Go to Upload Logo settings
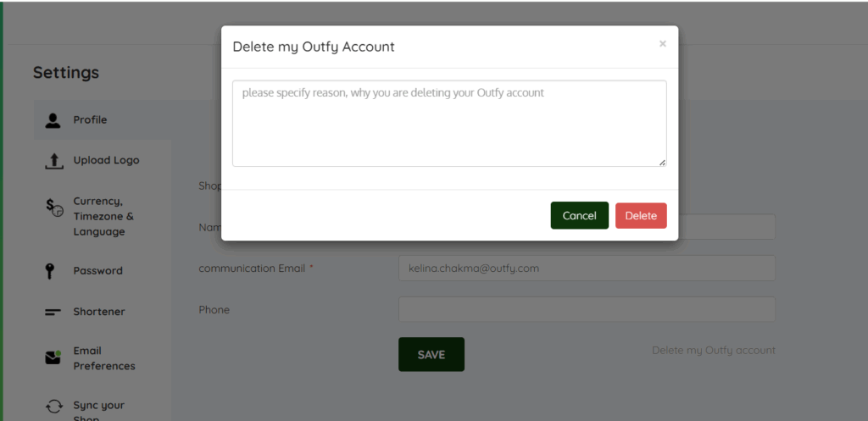The height and width of the screenshot is (421, 868). (106, 160)
